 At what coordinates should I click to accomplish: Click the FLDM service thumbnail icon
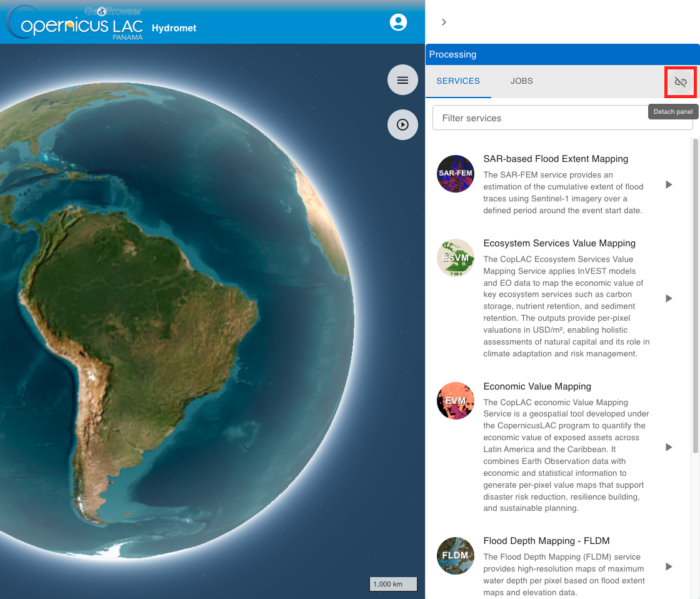tap(456, 555)
